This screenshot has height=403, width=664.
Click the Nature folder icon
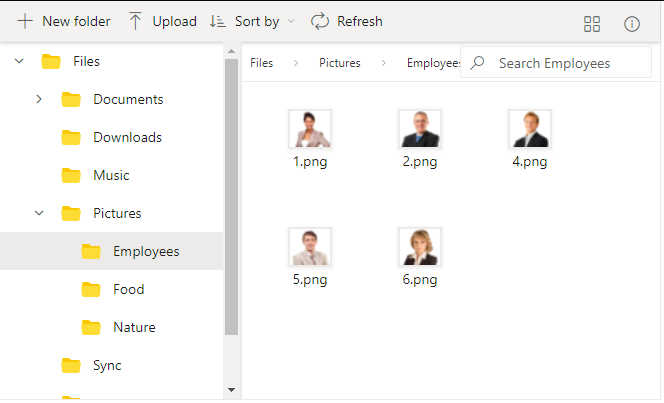pos(91,327)
